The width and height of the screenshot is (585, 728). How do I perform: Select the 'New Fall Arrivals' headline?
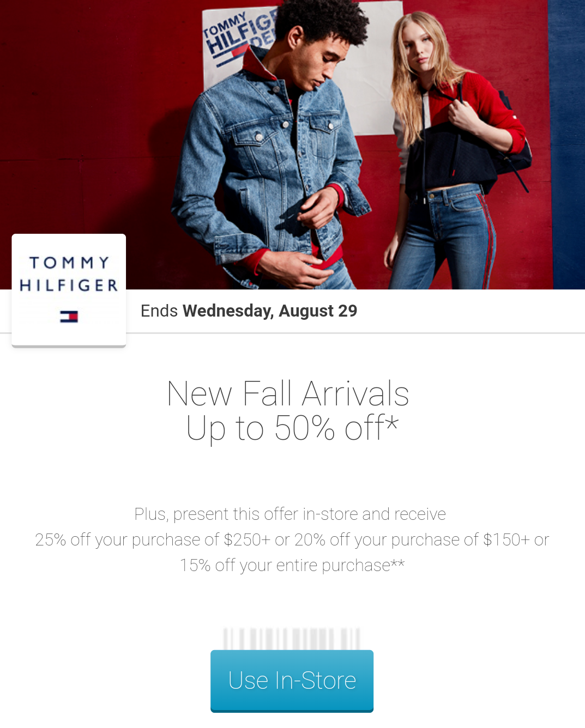[288, 393]
